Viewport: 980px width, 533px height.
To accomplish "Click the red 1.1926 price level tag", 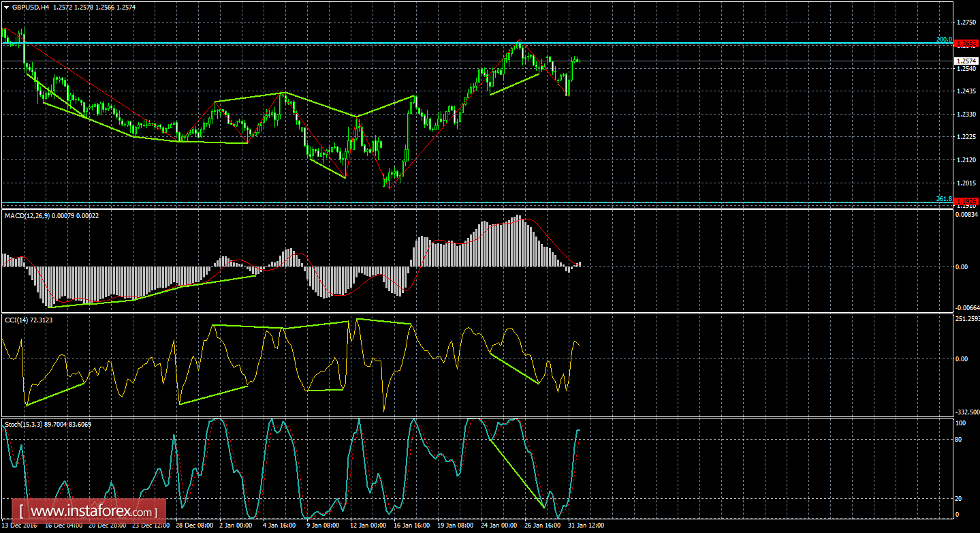I will point(966,202).
